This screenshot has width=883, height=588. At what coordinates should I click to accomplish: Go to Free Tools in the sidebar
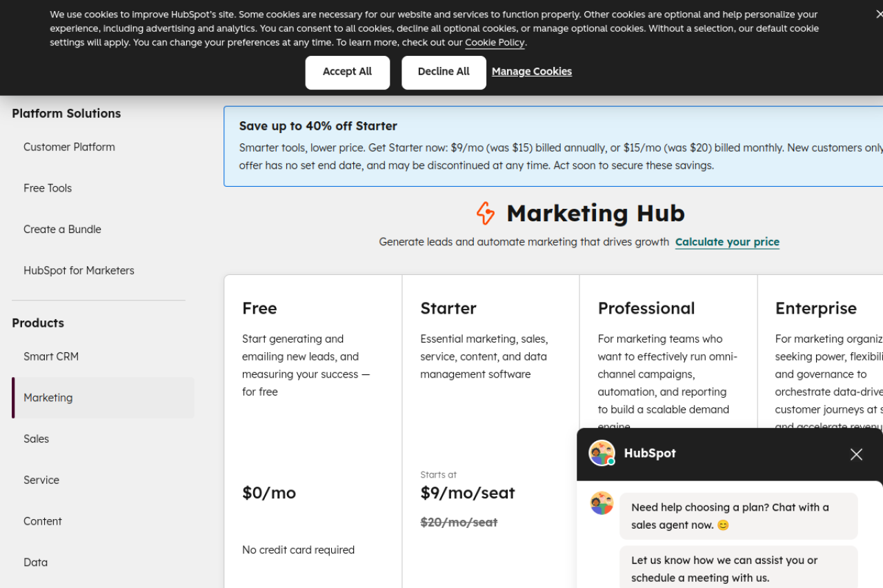coord(47,188)
